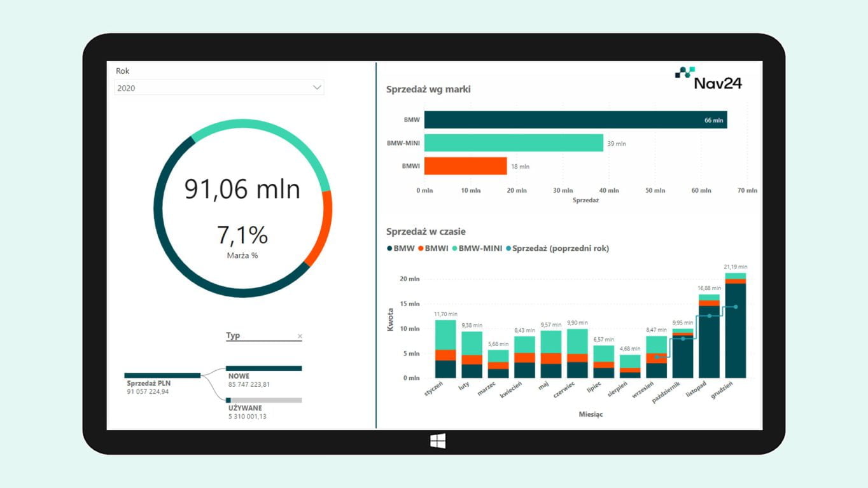Click the Kwota axis title
Screen dimensions: 868x488
[390, 319]
